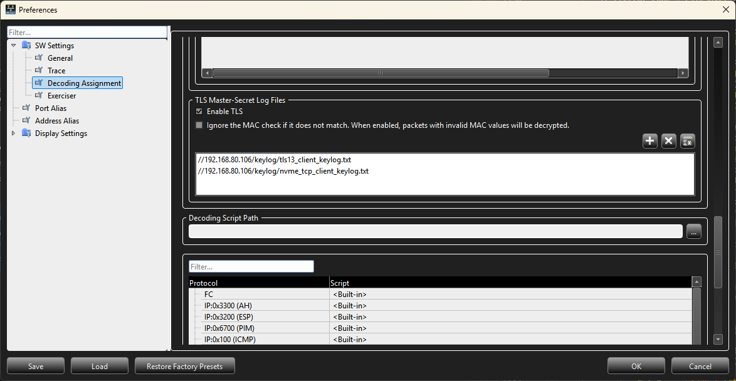Click the icon next to General
Viewport: 736px width, 381px height.
tap(38, 58)
